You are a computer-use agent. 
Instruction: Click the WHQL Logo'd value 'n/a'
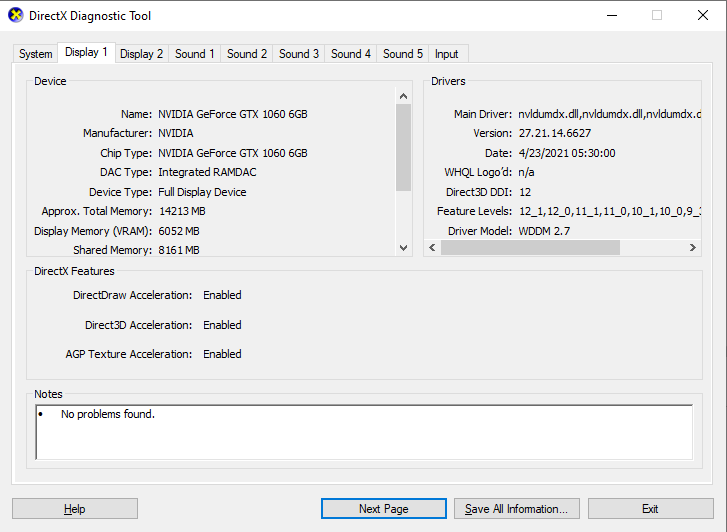[x=526, y=173]
